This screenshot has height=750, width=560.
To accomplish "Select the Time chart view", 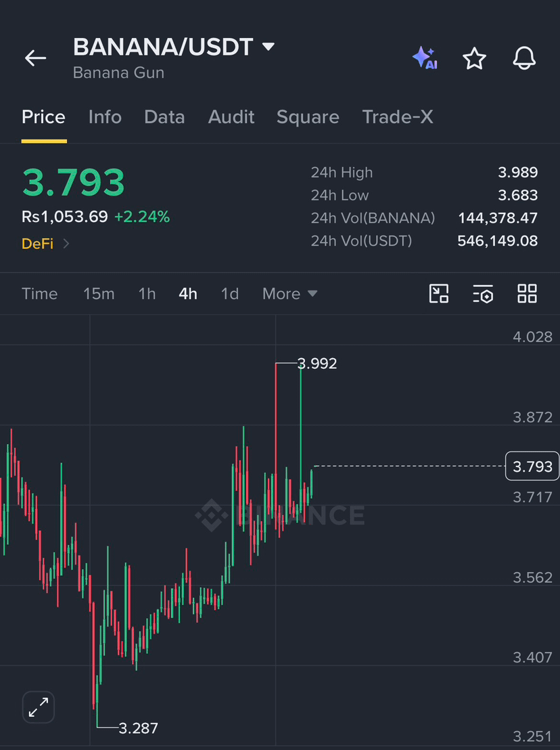I will click(40, 294).
